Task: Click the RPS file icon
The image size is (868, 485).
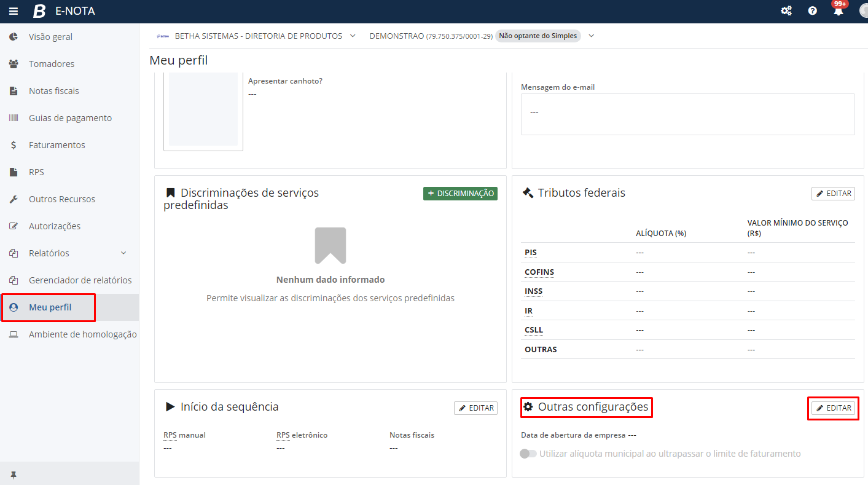Action: tap(14, 172)
